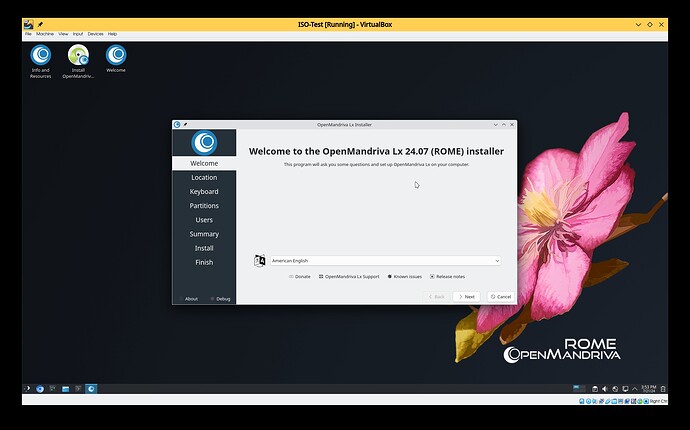Open the system settings icon on the taskbar

click(53, 389)
